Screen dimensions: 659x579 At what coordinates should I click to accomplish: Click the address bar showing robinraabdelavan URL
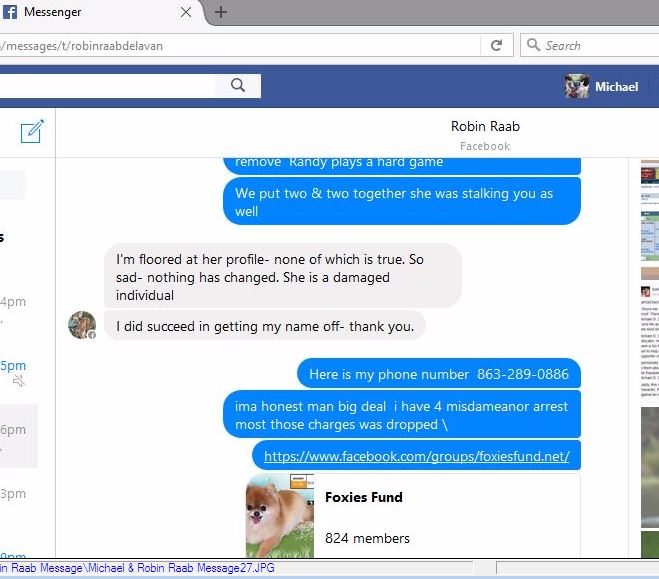(x=240, y=45)
